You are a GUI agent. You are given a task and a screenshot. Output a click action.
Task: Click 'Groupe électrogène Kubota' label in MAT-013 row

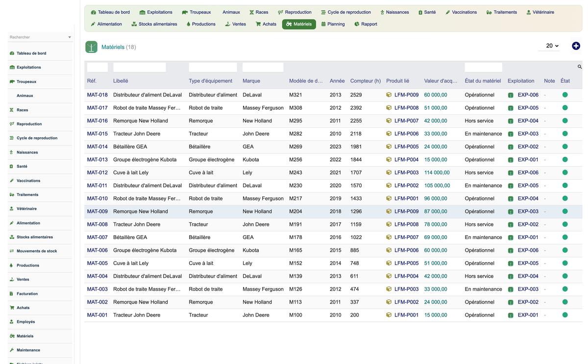pos(145,160)
